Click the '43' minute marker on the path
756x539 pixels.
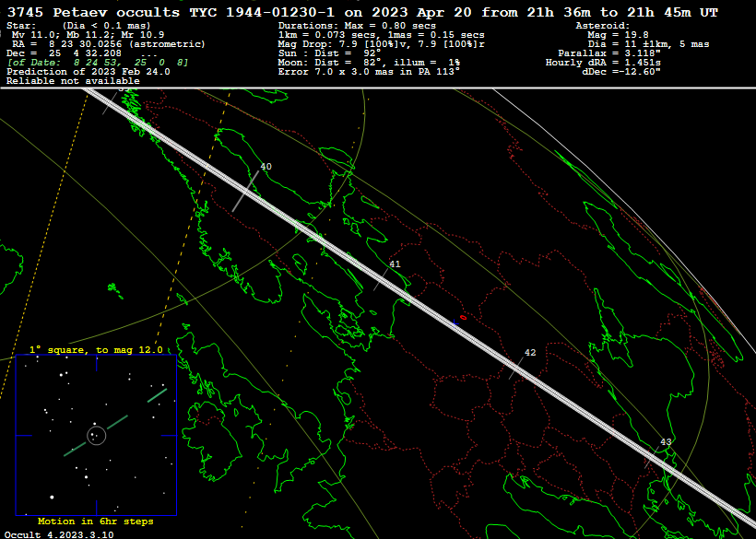(666, 442)
